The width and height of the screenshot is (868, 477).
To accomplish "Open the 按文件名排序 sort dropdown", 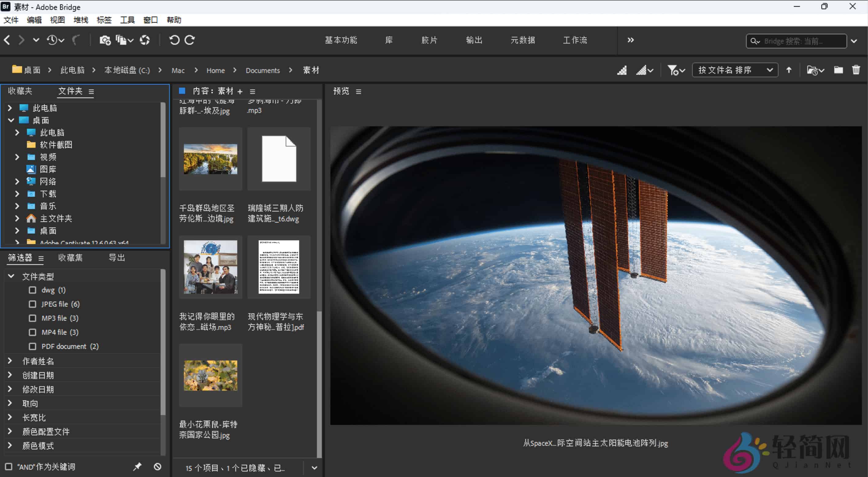I will 735,70.
